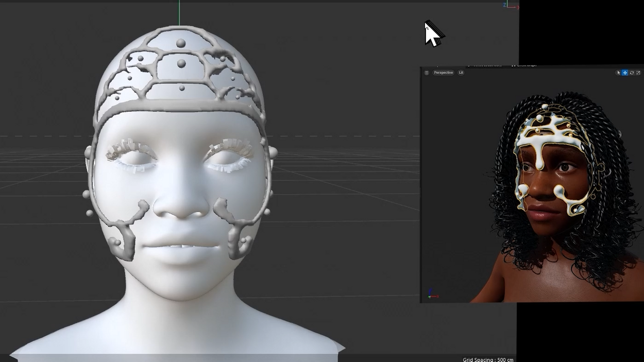Select the arrow selection tool
This screenshot has height=362, width=644.
click(618, 73)
